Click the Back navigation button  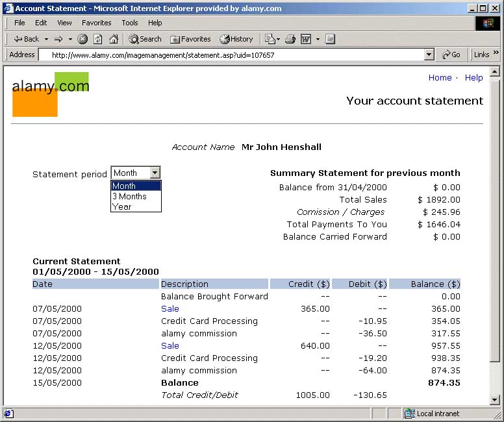[27, 39]
